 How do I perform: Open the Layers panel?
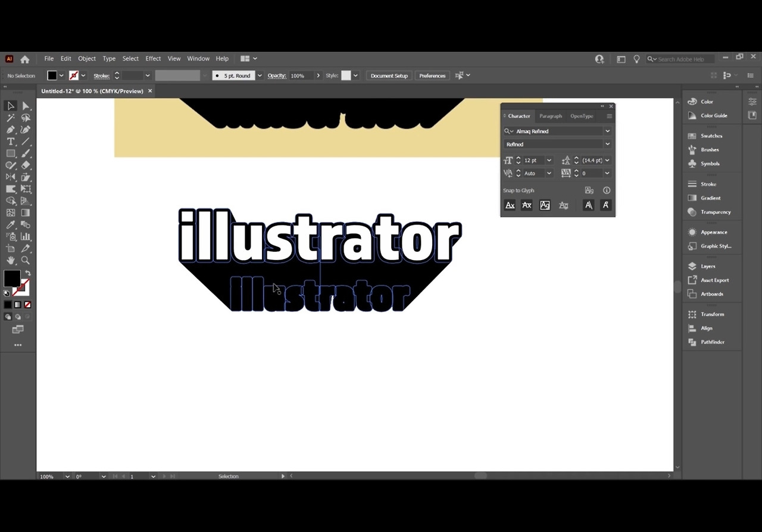708,267
